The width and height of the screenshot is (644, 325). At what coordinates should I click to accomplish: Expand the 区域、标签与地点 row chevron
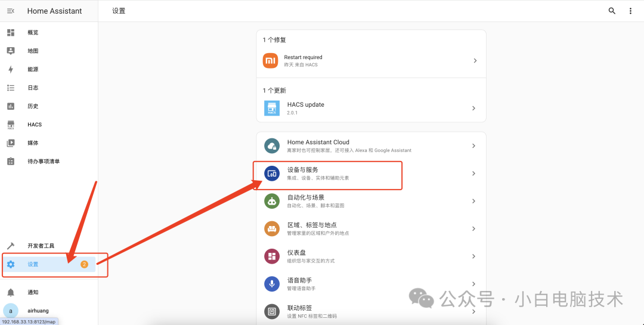[x=473, y=228]
